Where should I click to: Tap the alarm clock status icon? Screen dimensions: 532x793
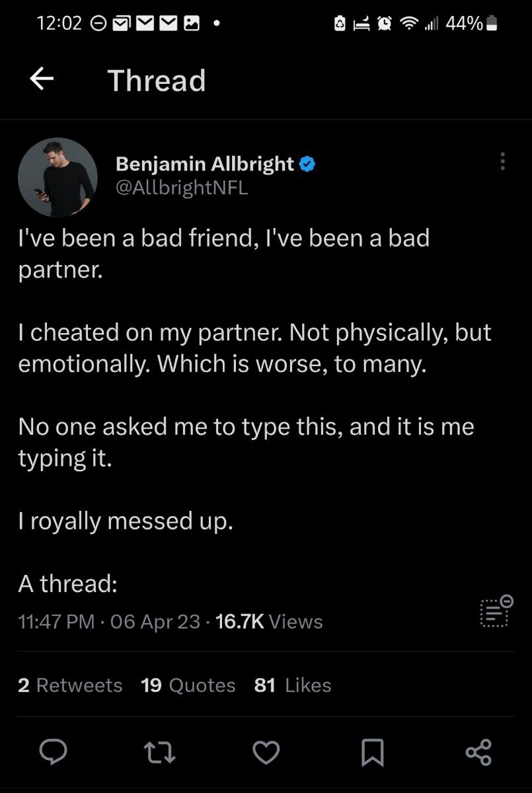pyautogui.click(x=384, y=24)
